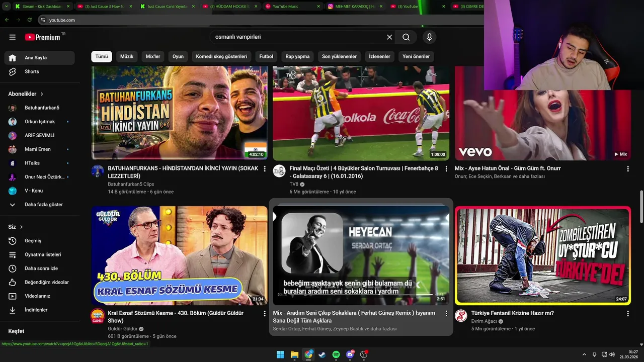
Task: Open options for Ayse Hatun Önal mix
Action: (627, 169)
